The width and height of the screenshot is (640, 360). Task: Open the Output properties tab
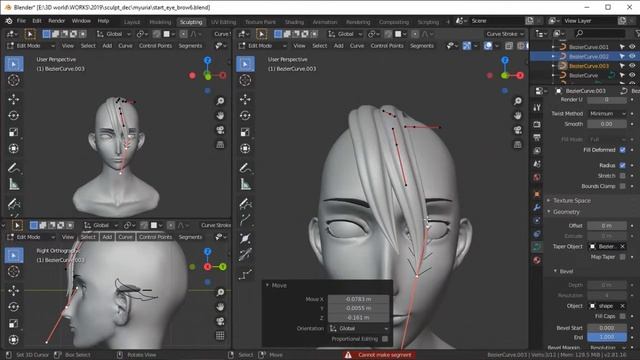537,138
